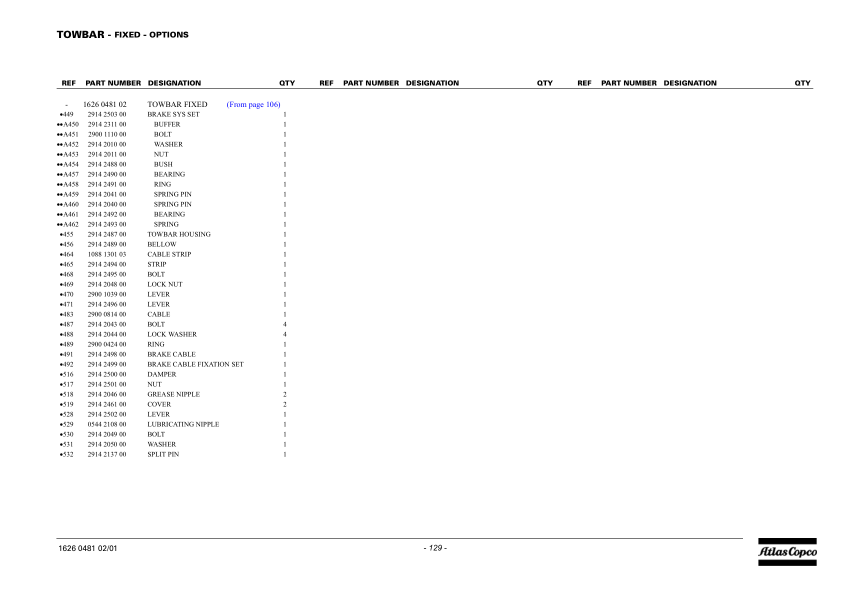Click the page number 129 in footer
The image size is (842, 595).
(434, 548)
